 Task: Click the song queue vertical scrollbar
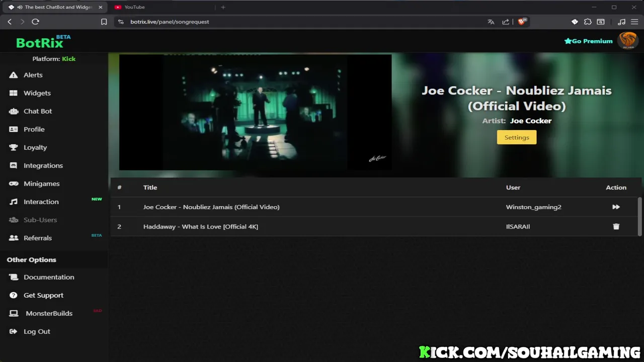640,216
